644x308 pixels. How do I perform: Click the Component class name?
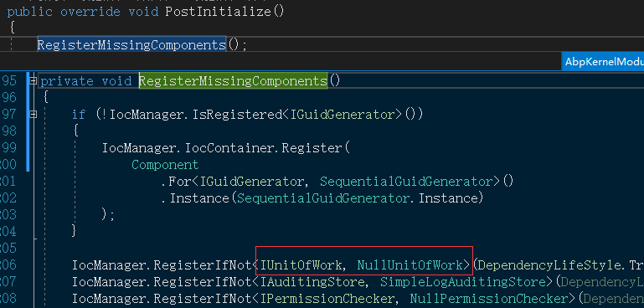click(x=165, y=165)
